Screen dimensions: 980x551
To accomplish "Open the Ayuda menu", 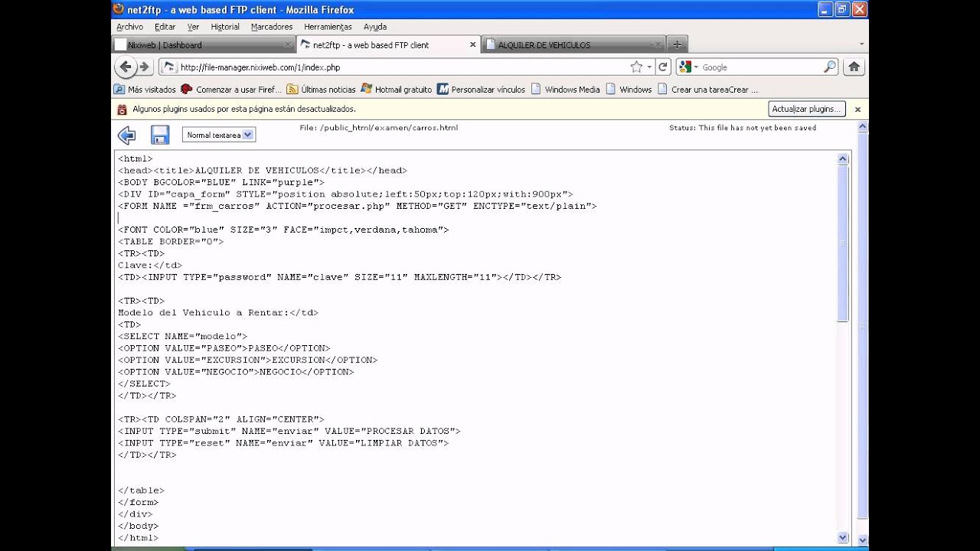I will pos(375,27).
